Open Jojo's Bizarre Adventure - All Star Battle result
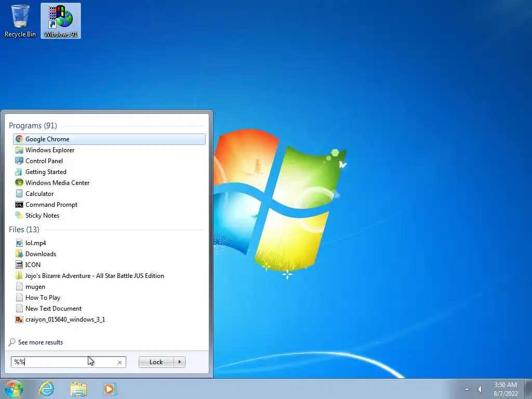This screenshot has height=399, width=532. (x=109, y=276)
